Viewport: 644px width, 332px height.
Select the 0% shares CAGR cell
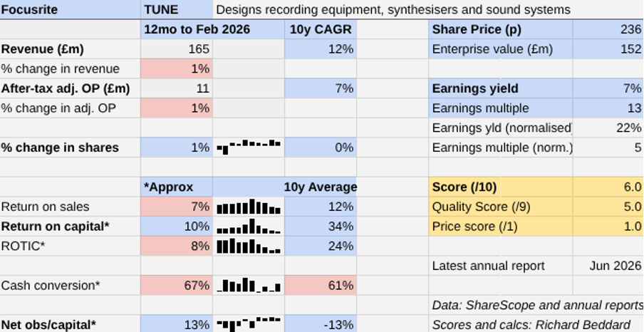click(321, 147)
